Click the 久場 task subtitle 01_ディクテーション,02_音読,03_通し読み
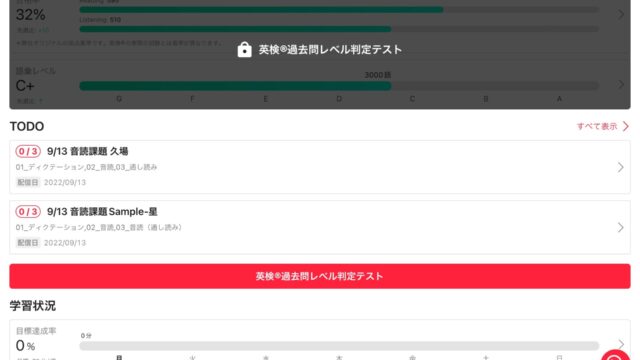This screenshot has height=360, width=640. point(87,167)
